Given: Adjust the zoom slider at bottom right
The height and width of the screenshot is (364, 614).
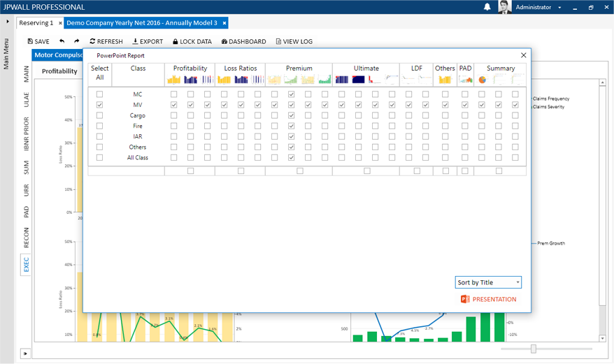Looking at the screenshot, I should [x=534, y=349].
